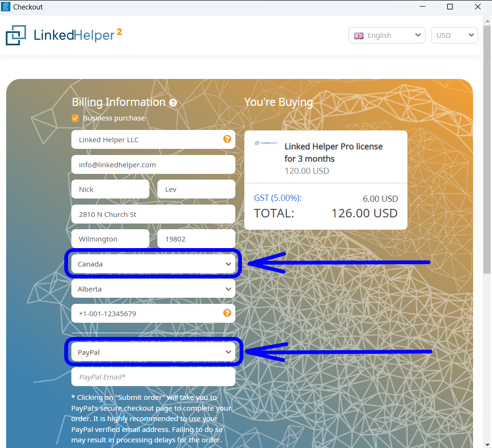The image size is (492, 448).
Task: Click the 126.00 USD total amount
Action: pos(364,213)
